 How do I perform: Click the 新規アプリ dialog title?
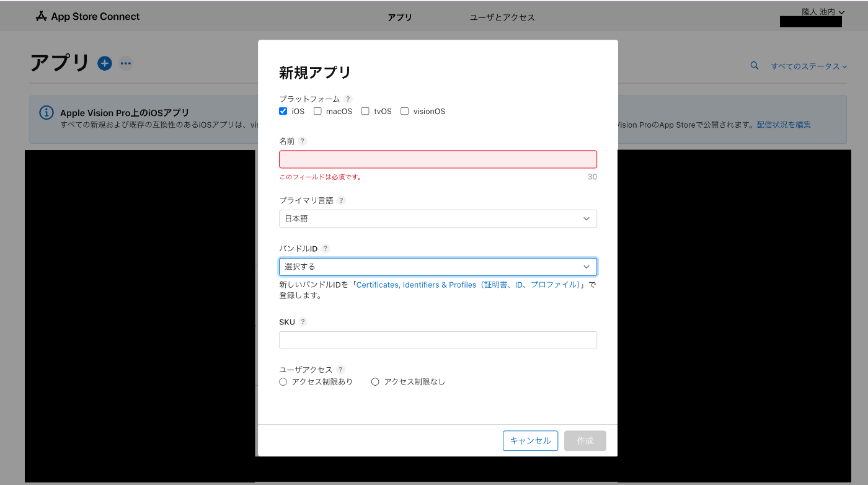[315, 73]
